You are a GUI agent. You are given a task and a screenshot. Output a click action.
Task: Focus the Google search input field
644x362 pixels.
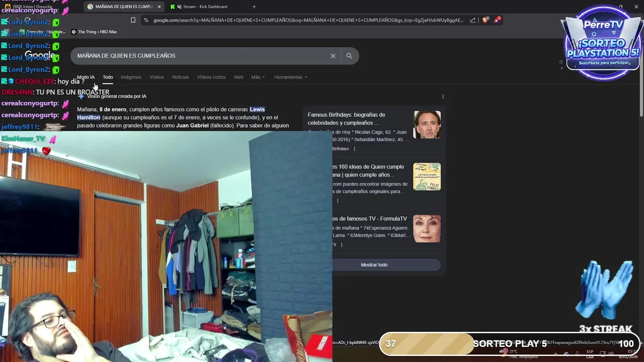coord(201,56)
